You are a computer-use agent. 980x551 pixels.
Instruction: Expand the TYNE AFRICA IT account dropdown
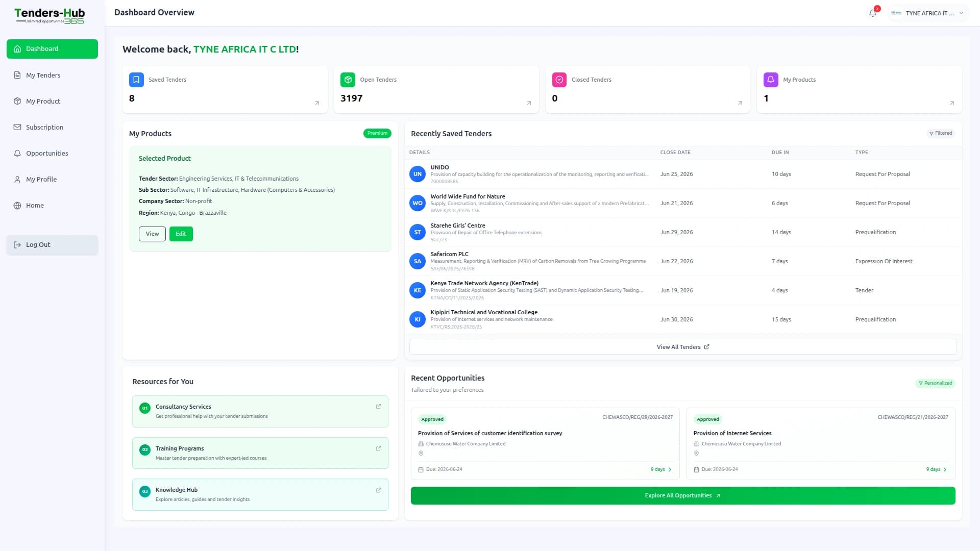(927, 13)
